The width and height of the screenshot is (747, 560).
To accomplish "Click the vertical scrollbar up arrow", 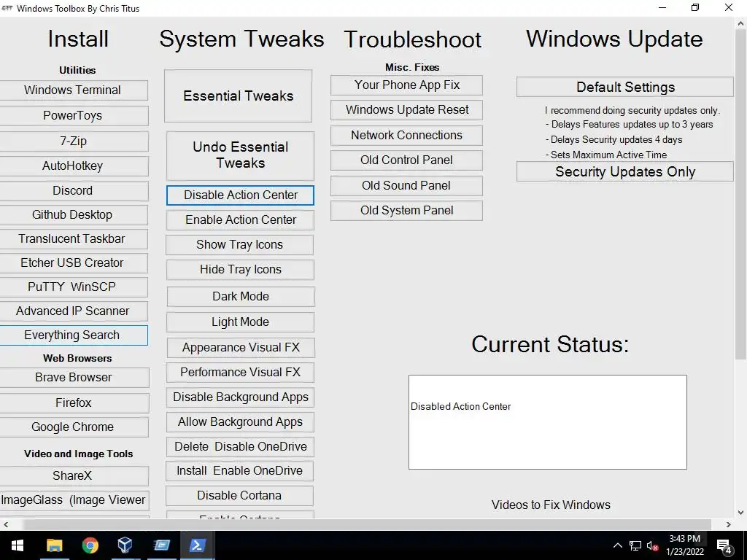I will click(741, 23).
